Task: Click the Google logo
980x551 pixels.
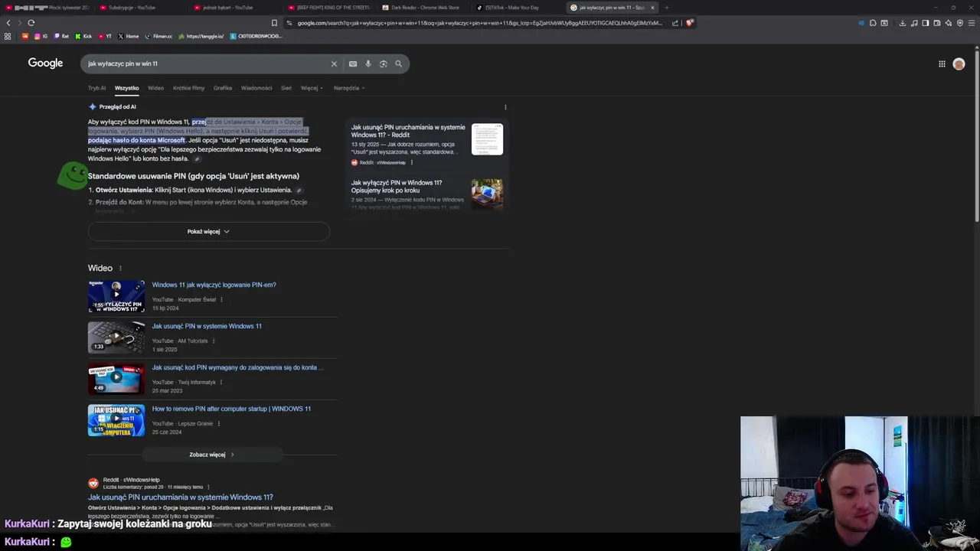Action: point(45,64)
